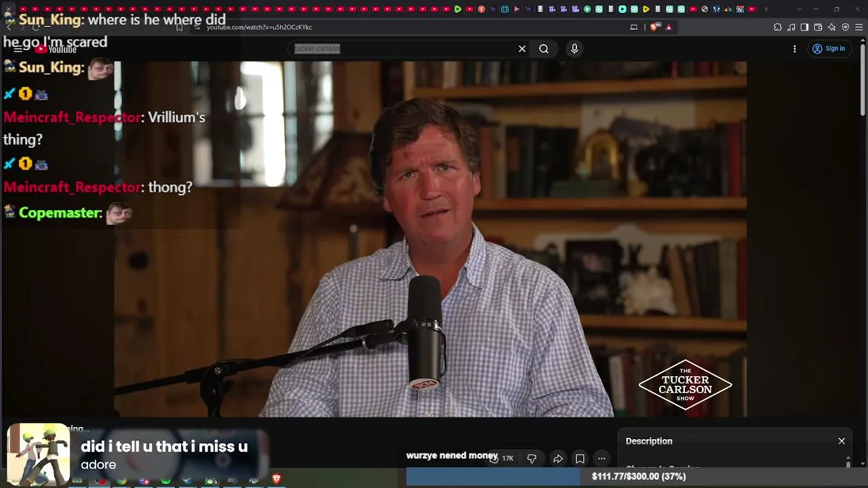Open the Brave VPN shield icon

(x=846, y=27)
